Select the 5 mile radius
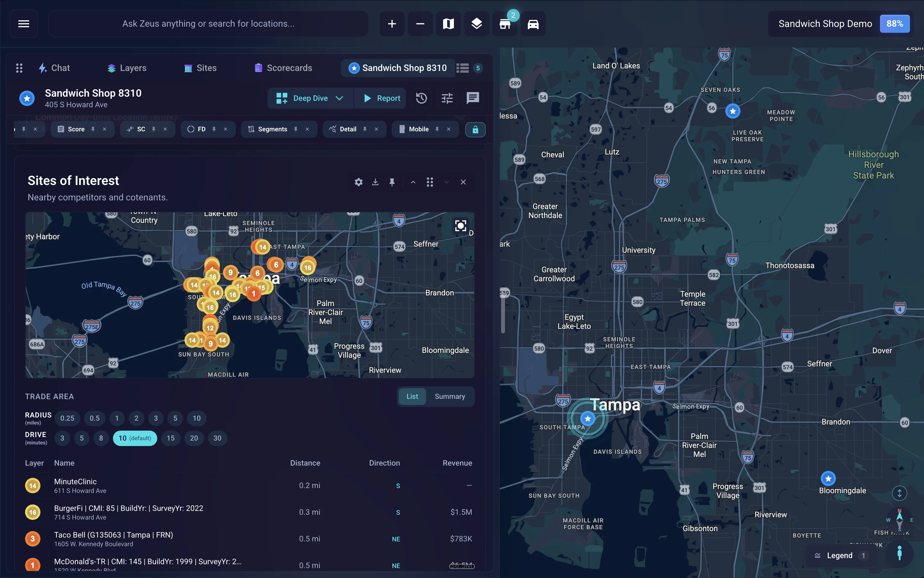 tap(175, 418)
